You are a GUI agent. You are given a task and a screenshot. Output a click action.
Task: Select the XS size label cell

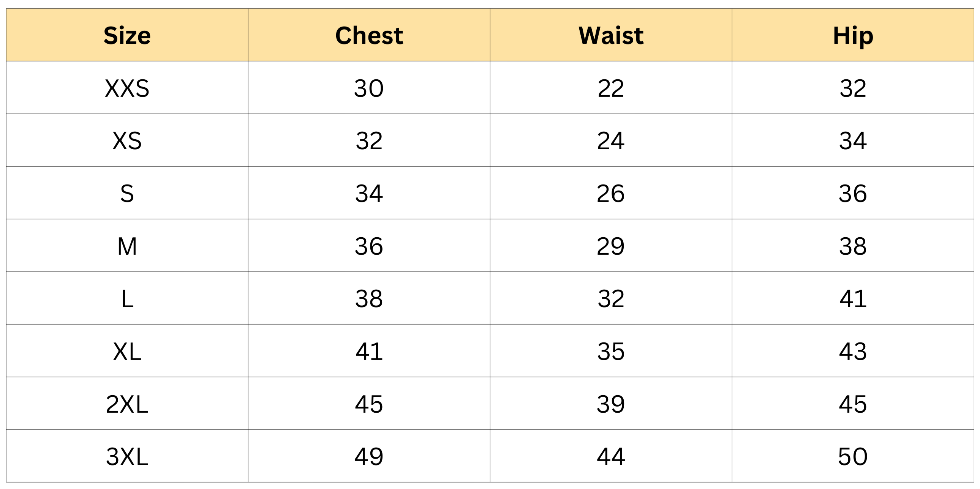pyautogui.click(x=127, y=141)
